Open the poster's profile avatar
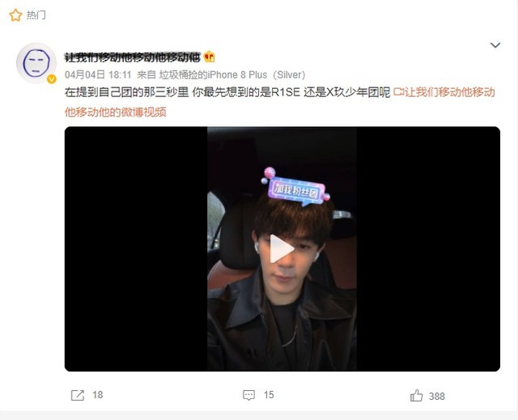The width and height of the screenshot is (518, 420). pos(36,63)
